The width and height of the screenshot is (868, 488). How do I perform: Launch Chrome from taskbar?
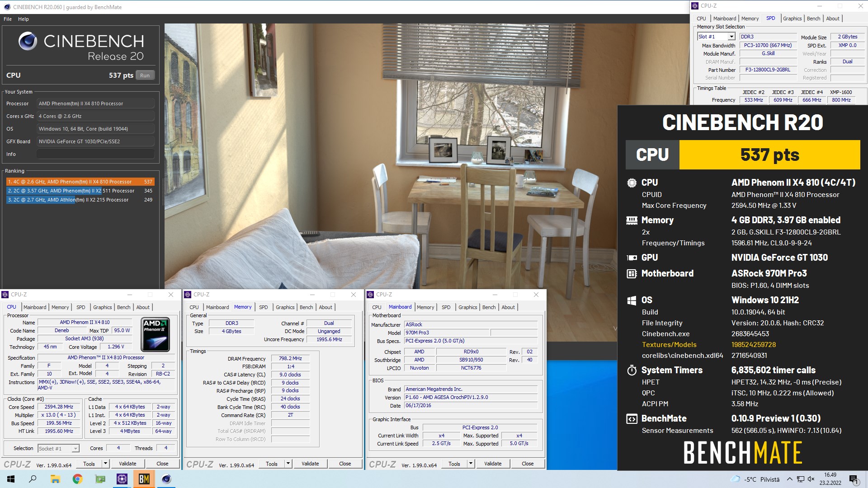[x=77, y=479]
